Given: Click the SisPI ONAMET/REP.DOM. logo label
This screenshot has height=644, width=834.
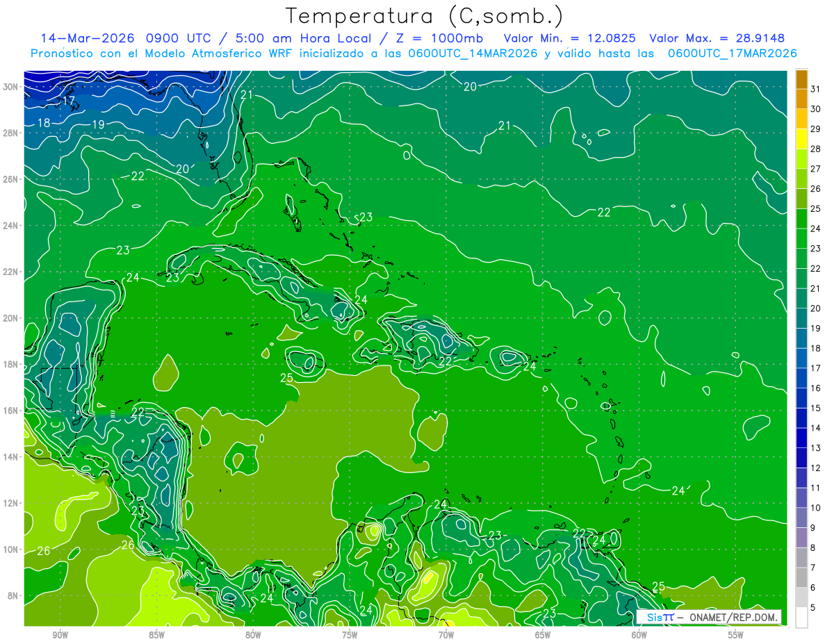Looking at the screenshot, I should [709, 617].
